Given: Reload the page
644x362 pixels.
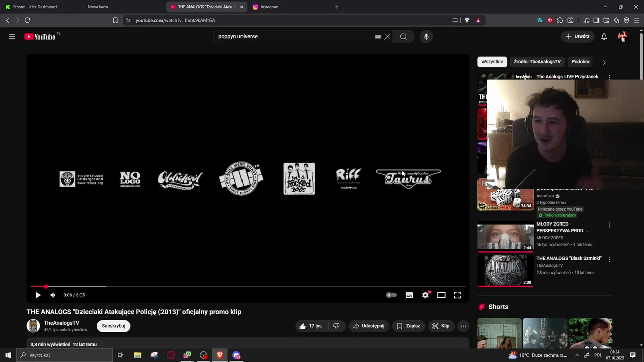Looking at the screenshot, I should 27,20.
